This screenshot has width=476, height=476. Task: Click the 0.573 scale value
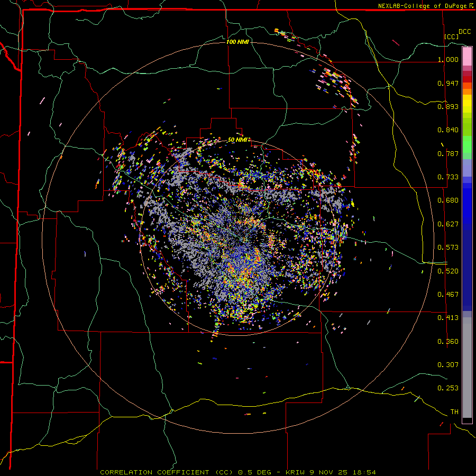448,248
